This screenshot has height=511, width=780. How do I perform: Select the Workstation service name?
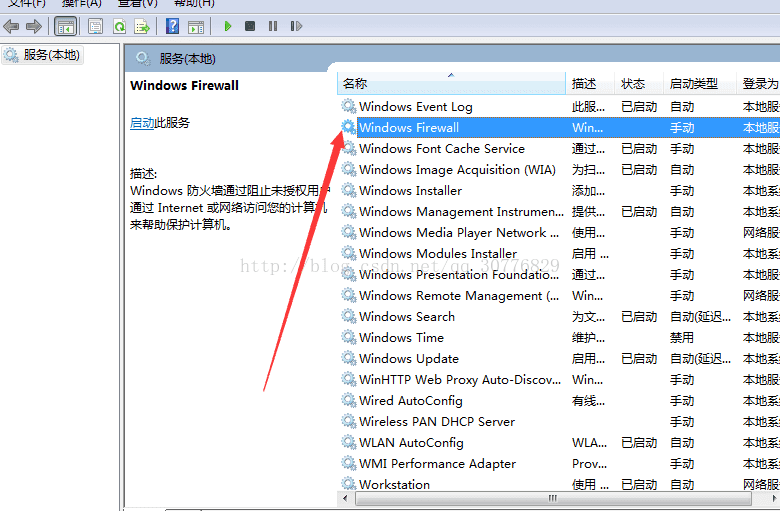pyautogui.click(x=394, y=484)
